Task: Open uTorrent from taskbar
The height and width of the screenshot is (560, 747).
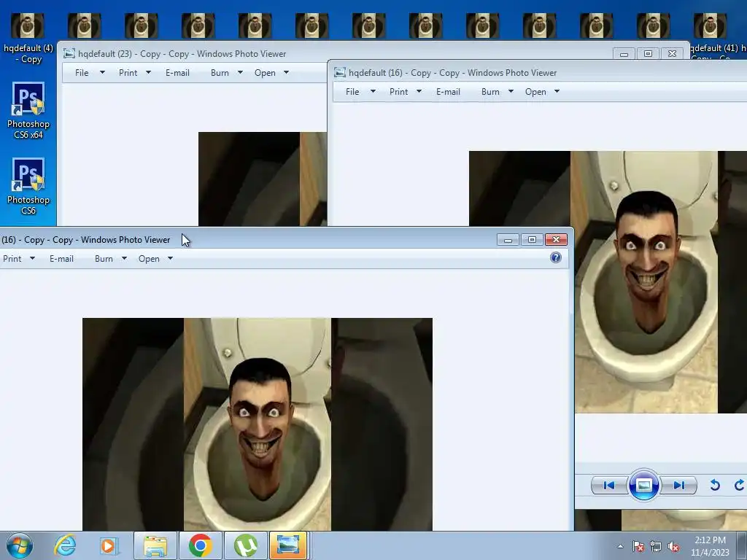Action: click(x=245, y=545)
